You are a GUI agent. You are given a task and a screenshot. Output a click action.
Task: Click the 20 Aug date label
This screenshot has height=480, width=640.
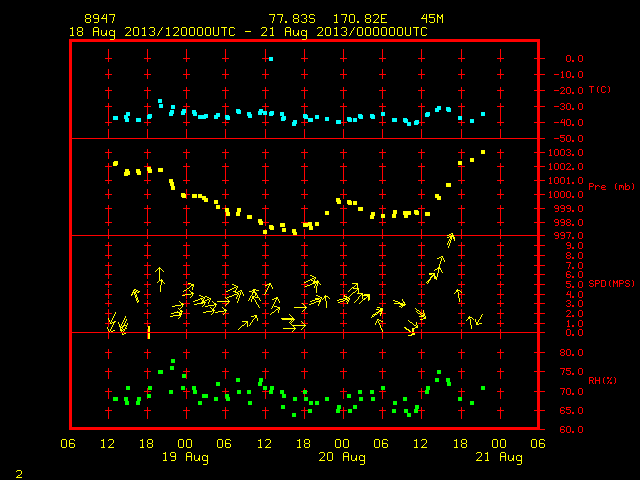(342, 457)
